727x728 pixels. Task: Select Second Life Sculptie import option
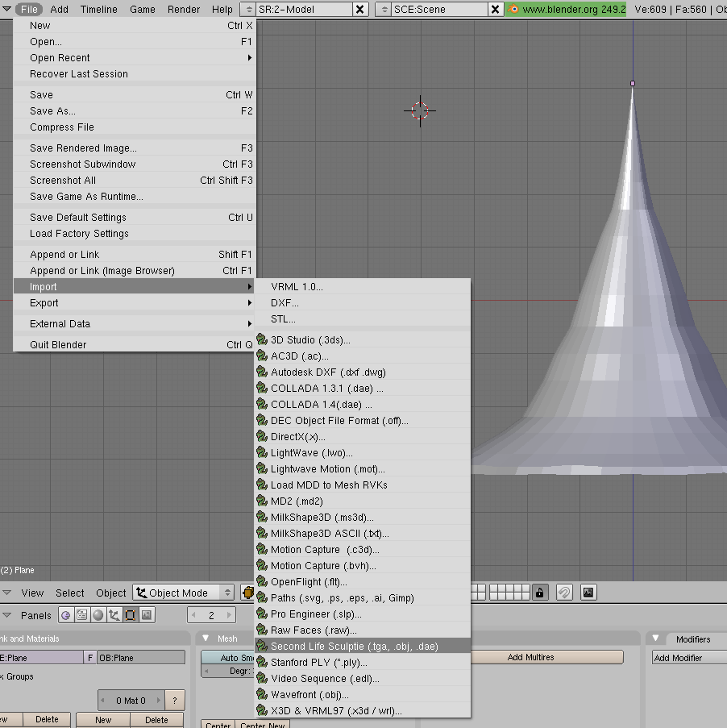[363, 647]
